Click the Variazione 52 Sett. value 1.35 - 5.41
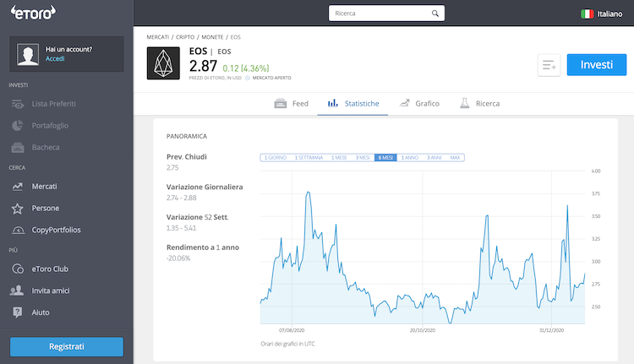This screenshot has height=364, width=634. [x=181, y=228]
